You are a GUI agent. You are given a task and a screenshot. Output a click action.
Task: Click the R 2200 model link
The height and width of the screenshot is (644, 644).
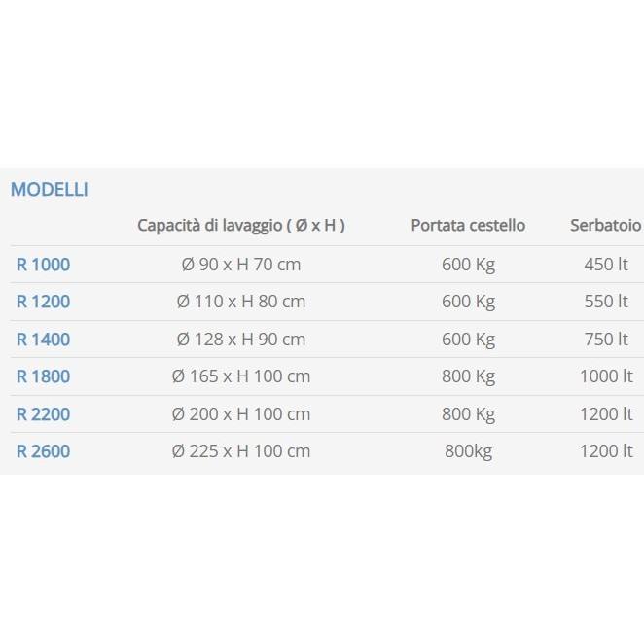tap(43, 414)
